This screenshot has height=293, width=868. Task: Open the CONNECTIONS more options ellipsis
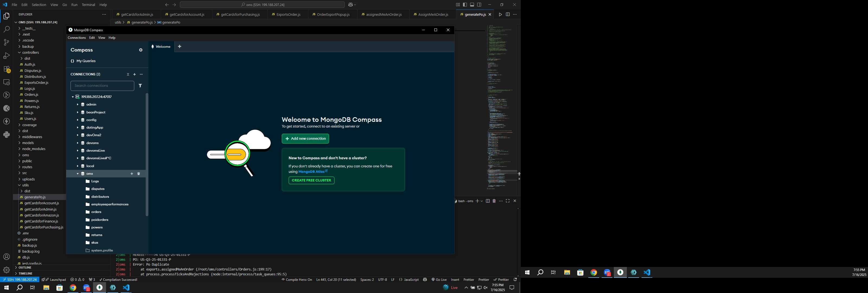coord(141,74)
